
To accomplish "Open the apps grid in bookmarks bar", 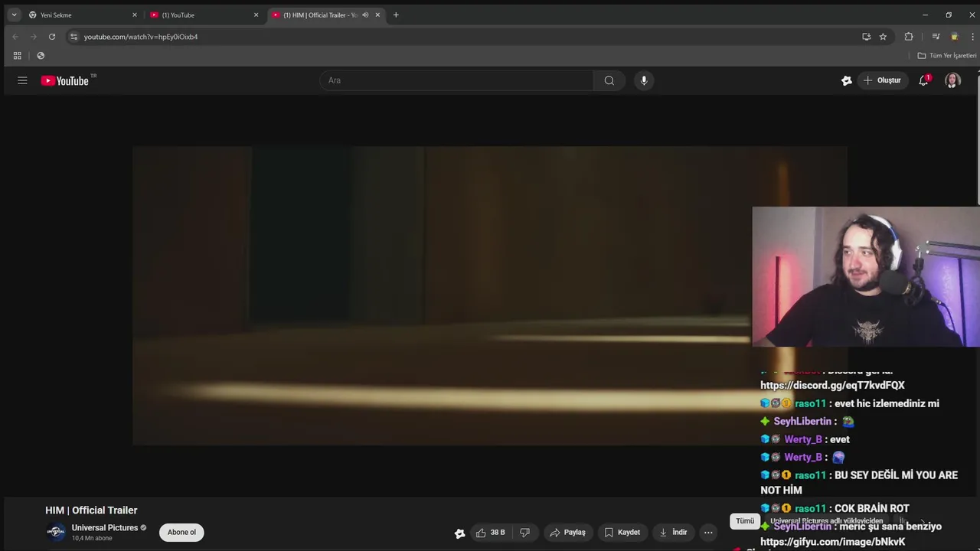I will click(x=17, y=56).
